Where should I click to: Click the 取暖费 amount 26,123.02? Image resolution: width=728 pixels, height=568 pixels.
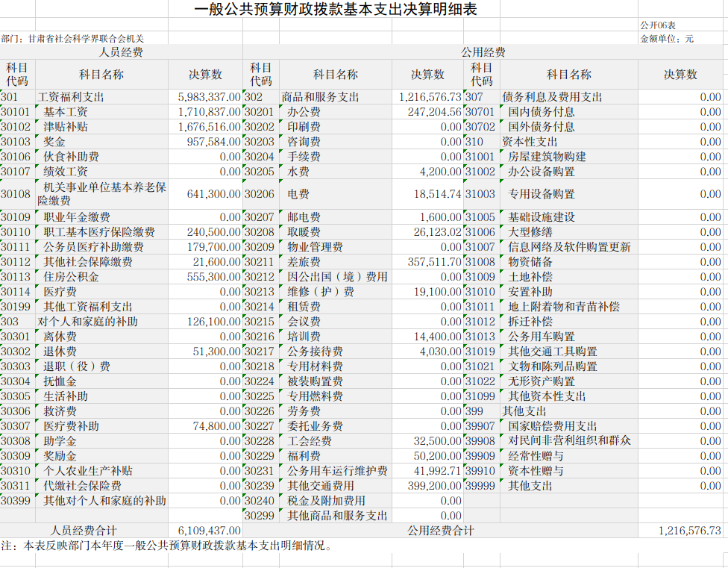(x=438, y=231)
